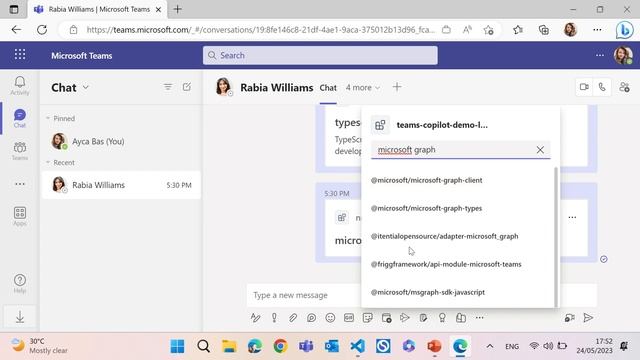
Task: Collapse the Recent chats section
Action: (x=48, y=162)
